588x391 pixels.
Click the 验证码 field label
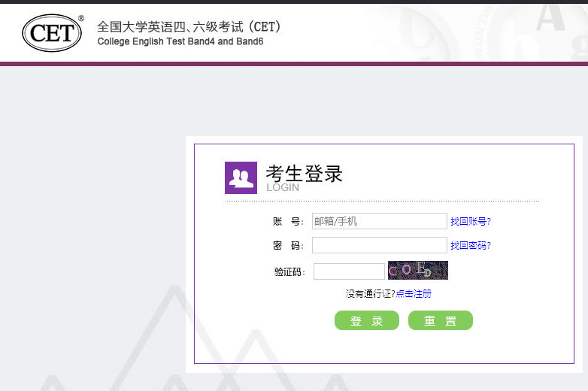[x=289, y=271]
